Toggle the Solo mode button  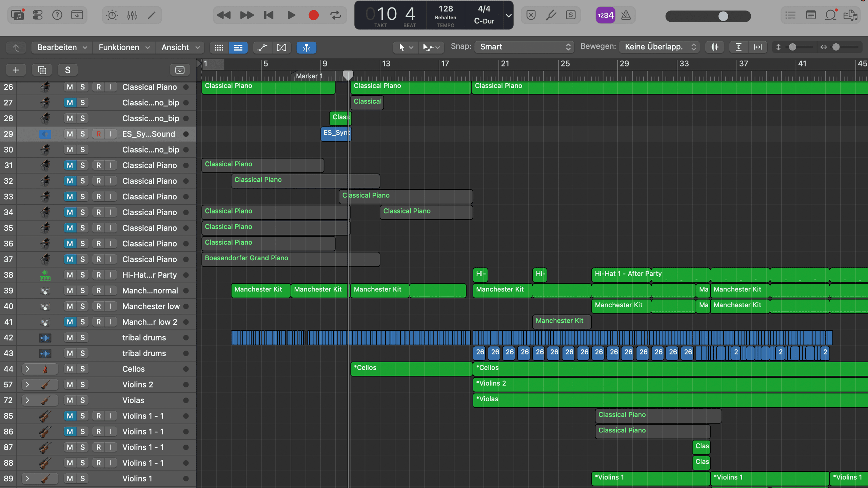click(571, 15)
